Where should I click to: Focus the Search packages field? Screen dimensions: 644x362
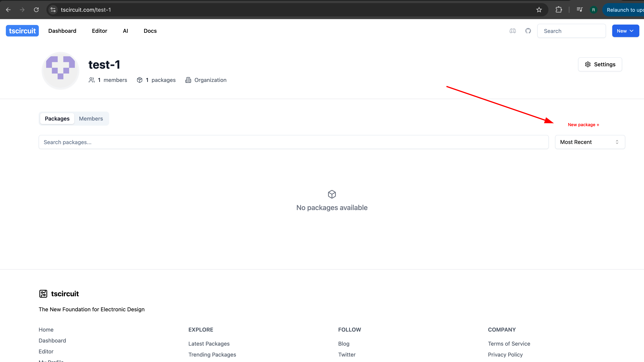293,142
